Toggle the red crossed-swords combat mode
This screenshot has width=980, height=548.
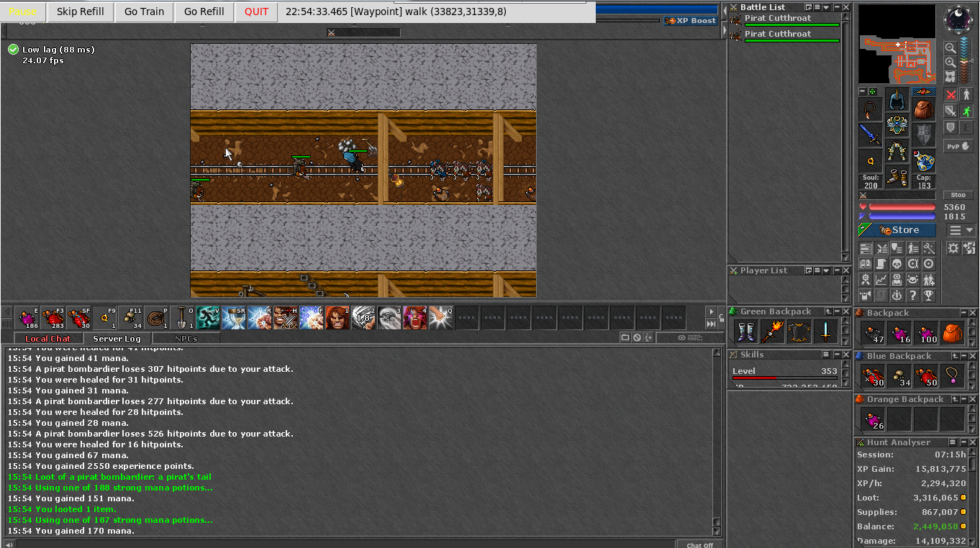point(950,94)
